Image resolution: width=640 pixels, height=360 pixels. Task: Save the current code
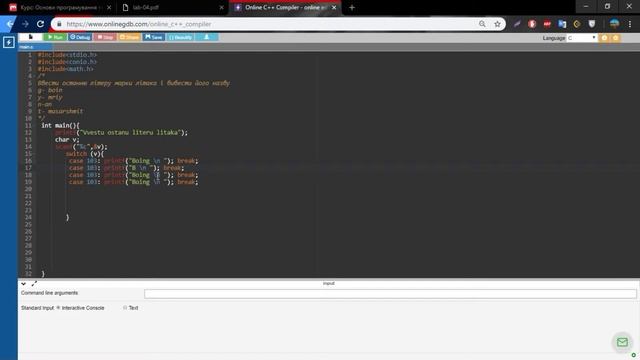tap(153, 37)
